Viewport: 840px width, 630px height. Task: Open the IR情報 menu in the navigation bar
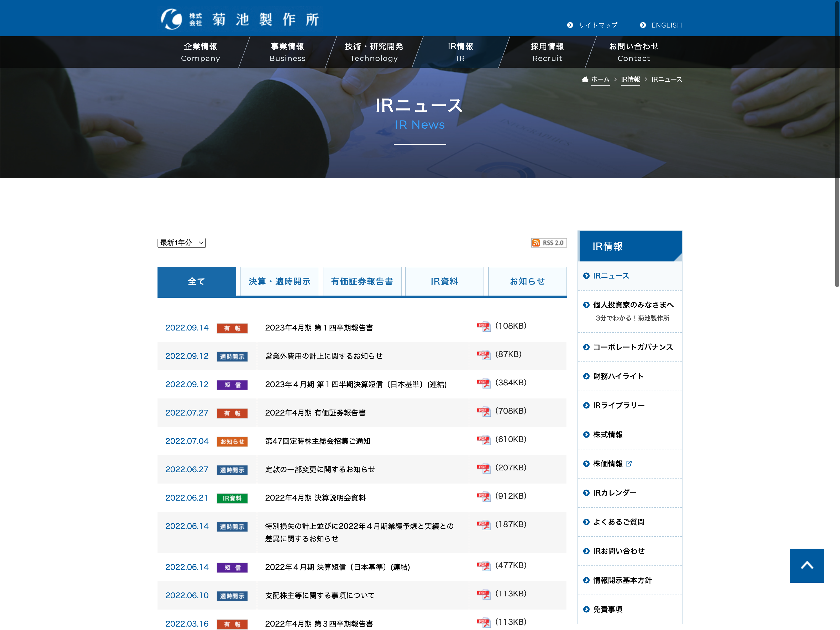[x=460, y=52]
